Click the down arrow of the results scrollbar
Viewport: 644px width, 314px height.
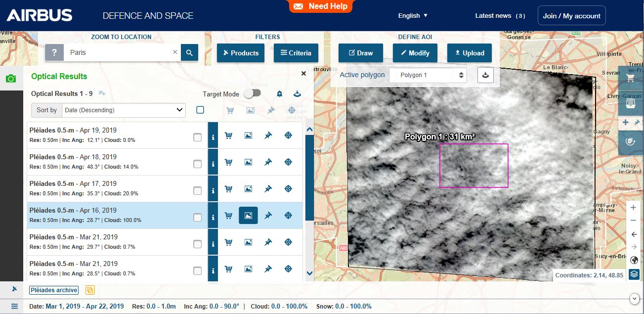tap(309, 273)
